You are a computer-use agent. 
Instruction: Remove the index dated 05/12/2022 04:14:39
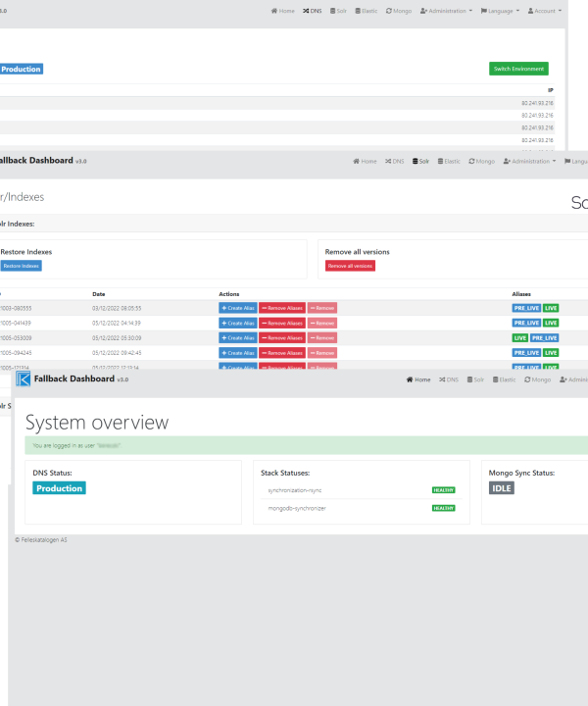[322, 323]
